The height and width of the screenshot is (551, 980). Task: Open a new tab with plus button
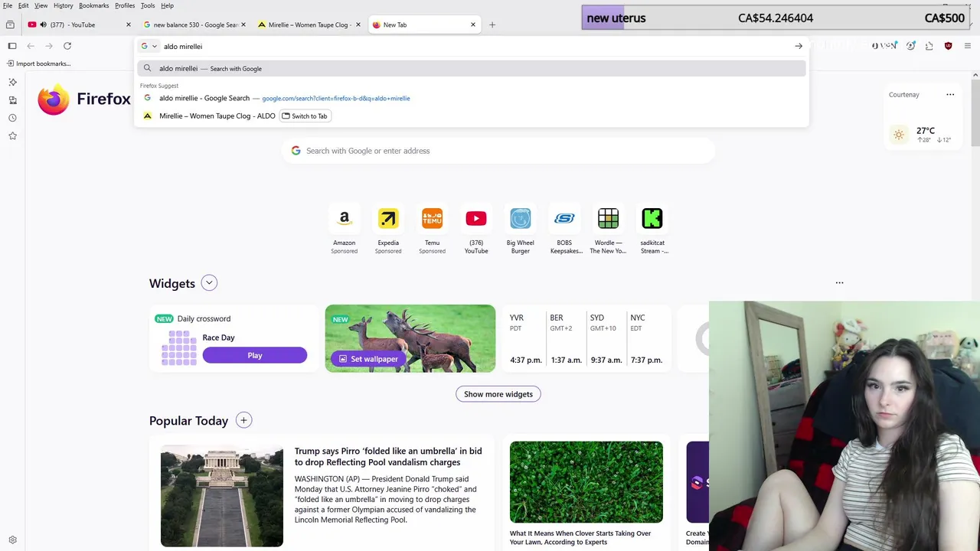[492, 24]
